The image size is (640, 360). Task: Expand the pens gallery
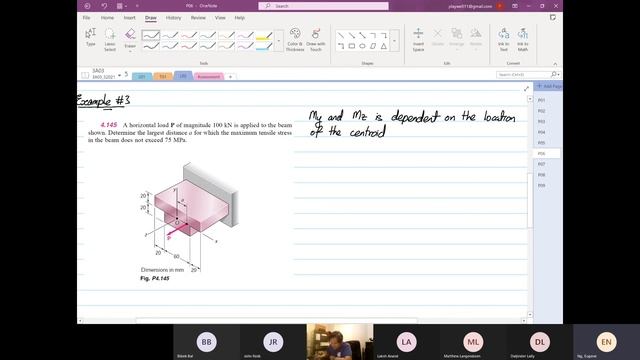(x=279, y=40)
